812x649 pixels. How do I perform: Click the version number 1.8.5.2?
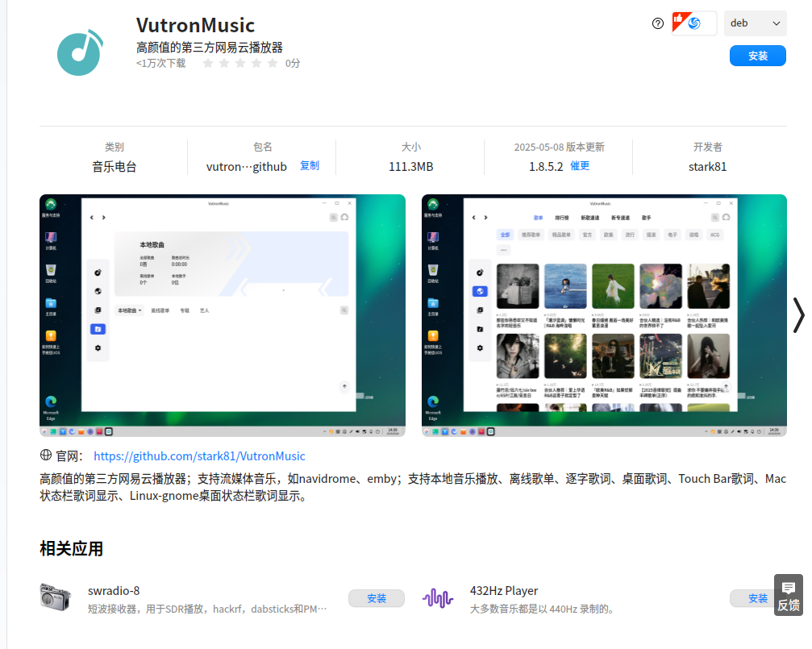point(546,167)
